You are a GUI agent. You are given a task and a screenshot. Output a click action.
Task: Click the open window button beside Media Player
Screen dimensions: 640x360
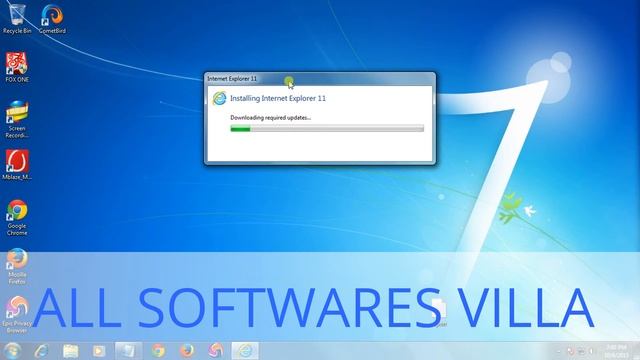click(129, 351)
